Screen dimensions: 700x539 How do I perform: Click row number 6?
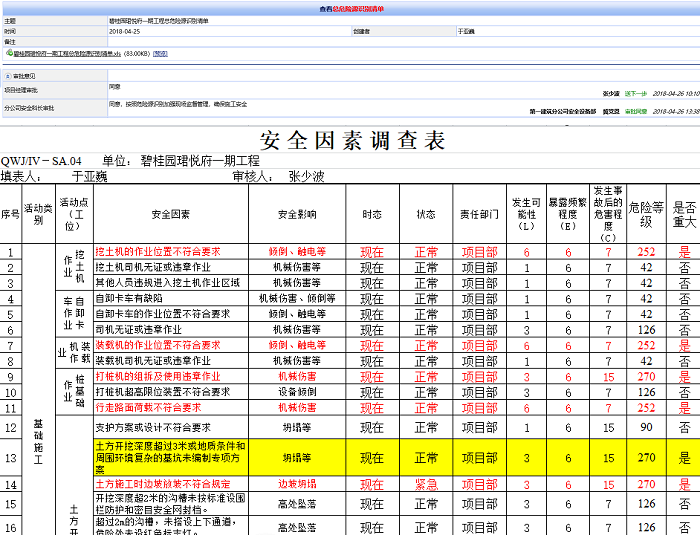point(10,330)
